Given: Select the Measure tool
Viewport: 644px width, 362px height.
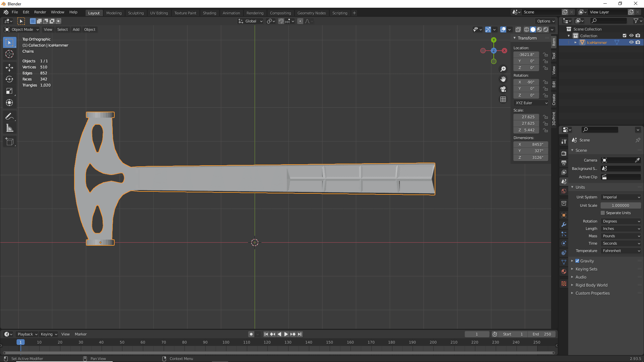Looking at the screenshot, I should [9, 128].
